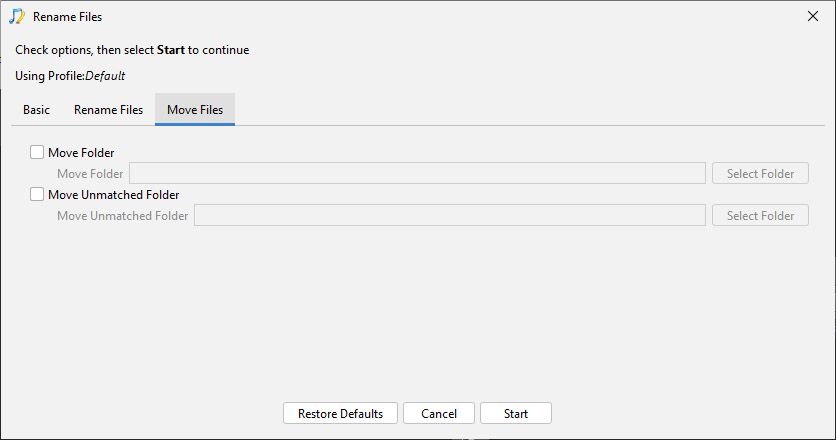
Task: Click the bold Start word in instructions
Action: [x=171, y=50]
